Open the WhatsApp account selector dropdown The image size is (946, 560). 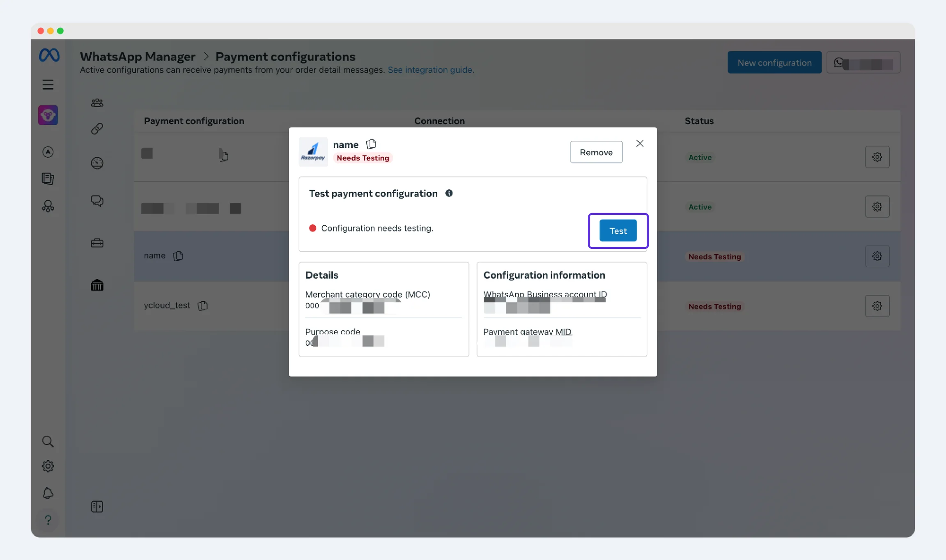pos(863,62)
